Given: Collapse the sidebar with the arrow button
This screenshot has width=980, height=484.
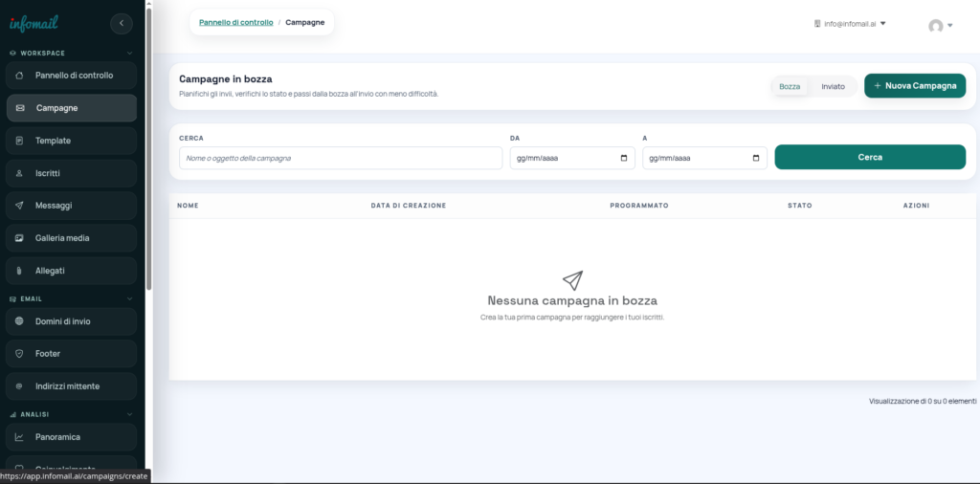Looking at the screenshot, I should [x=122, y=23].
